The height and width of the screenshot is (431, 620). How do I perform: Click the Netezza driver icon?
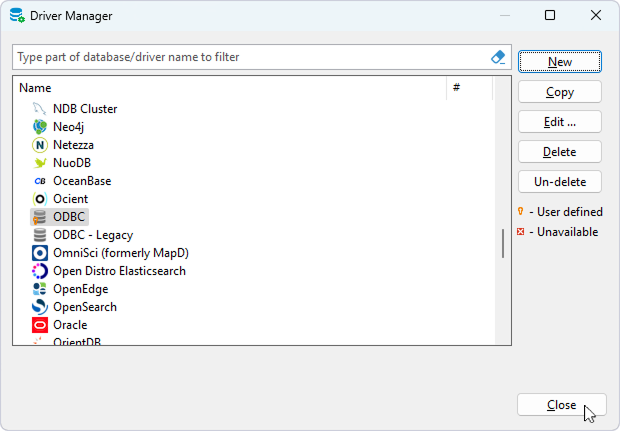click(40, 145)
